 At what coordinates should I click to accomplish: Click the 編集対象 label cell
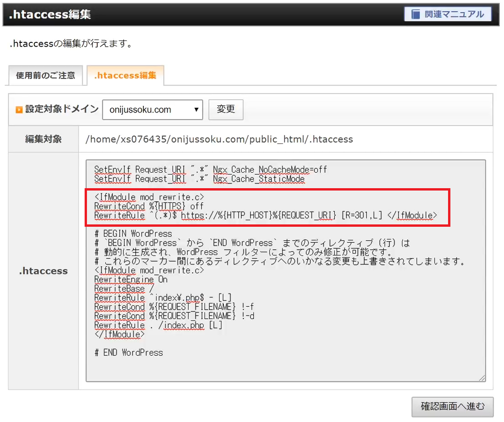click(43, 139)
